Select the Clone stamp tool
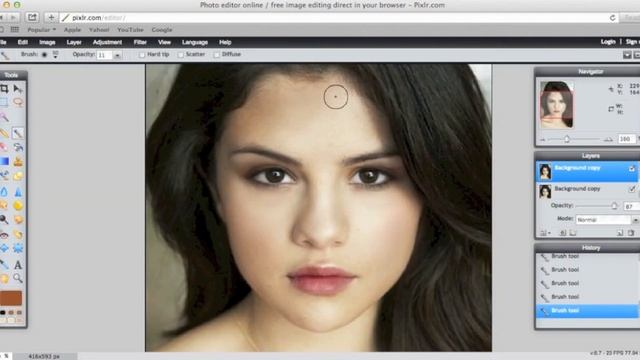The height and width of the screenshot is (360, 640). tap(18, 162)
